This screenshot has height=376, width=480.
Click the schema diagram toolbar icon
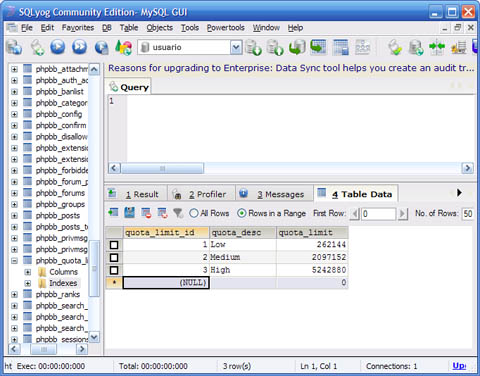coord(362,47)
